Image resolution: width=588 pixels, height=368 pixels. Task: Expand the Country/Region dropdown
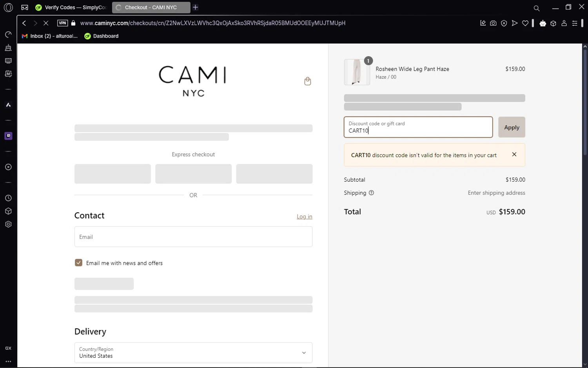193,353
